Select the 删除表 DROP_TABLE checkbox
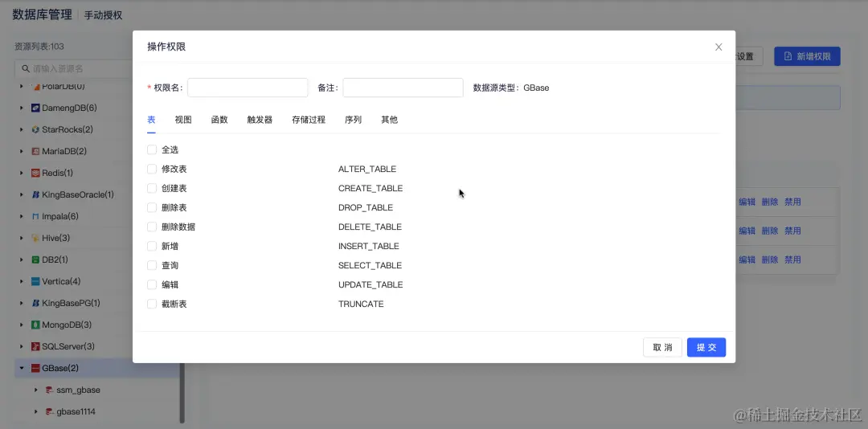 (x=152, y=207)
